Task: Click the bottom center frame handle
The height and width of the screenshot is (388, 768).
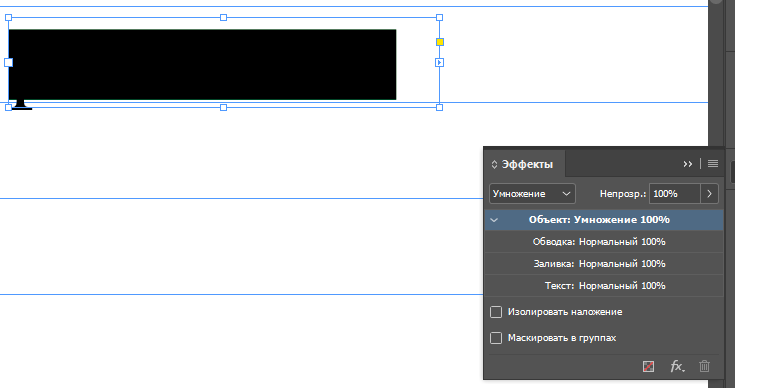Action: [223, 107]
